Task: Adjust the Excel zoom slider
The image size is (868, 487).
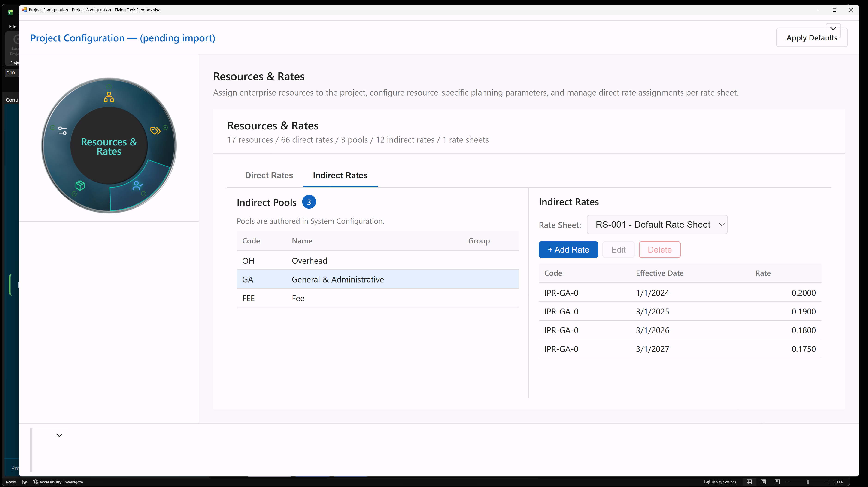Action: 807,482
